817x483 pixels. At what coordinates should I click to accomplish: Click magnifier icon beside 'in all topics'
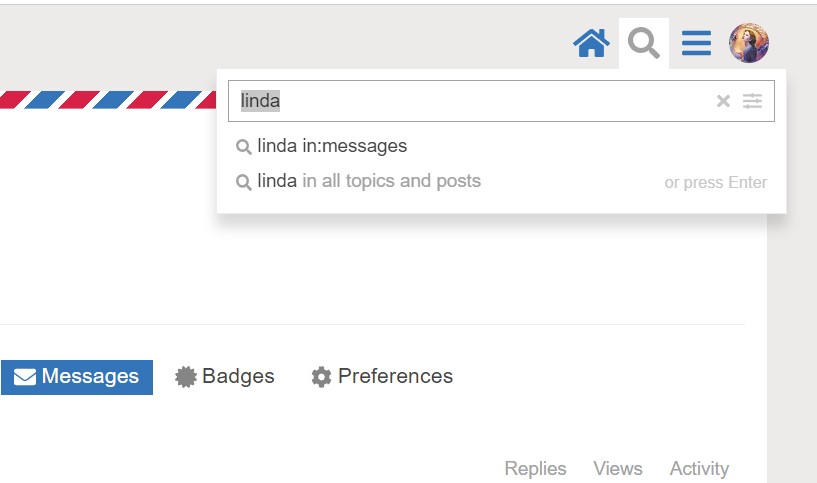coord(243,182)
